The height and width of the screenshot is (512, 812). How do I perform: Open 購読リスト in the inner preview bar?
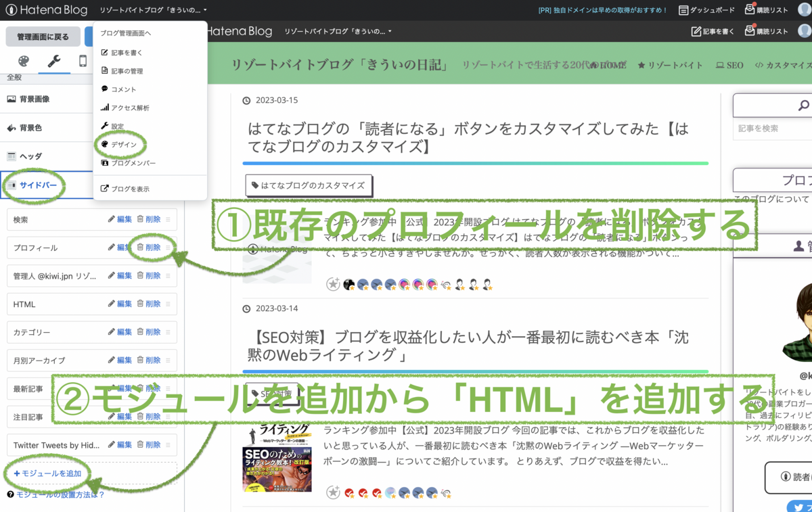click(766, 31)
